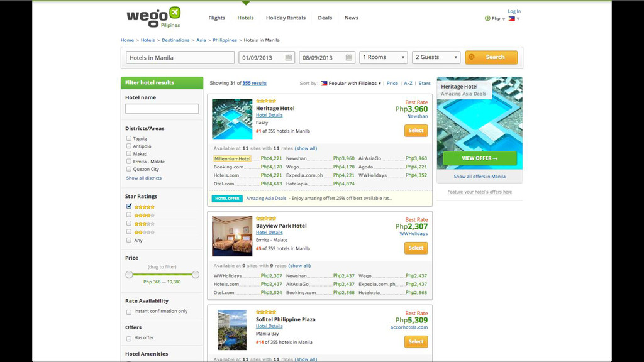Viewport: 644px width, 362px height.
Task: Tick the Has offer checkbox
Action: pos(128,339)
